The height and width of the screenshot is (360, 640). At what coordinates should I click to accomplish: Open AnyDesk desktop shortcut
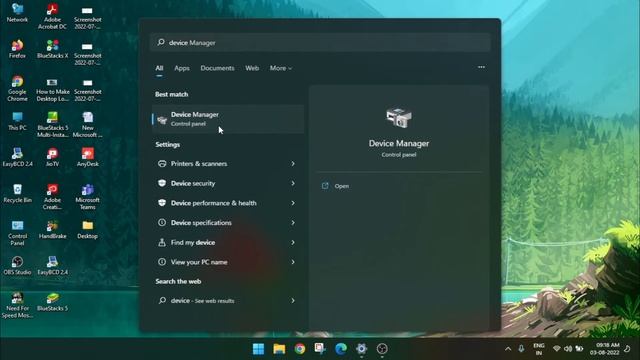click(x=87, y=158)
